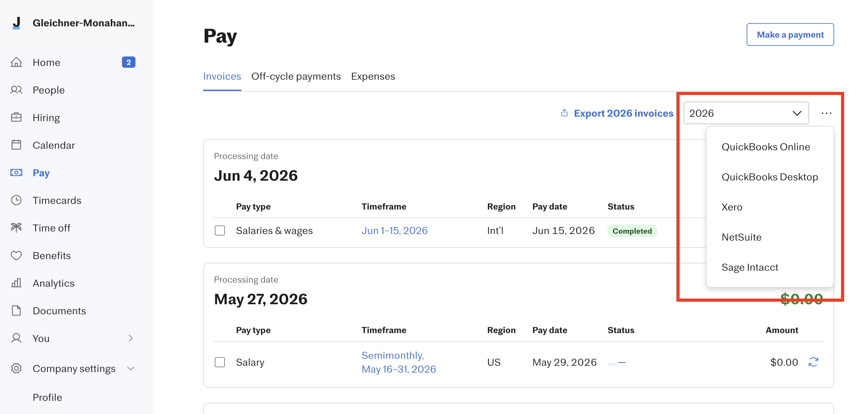Click the Amount column header
The height and width of the screenshot is (414, 868).
782,330
